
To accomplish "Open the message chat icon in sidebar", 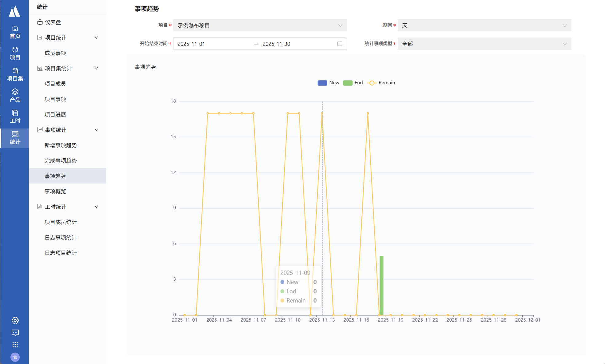I will [x=15, y=333].
